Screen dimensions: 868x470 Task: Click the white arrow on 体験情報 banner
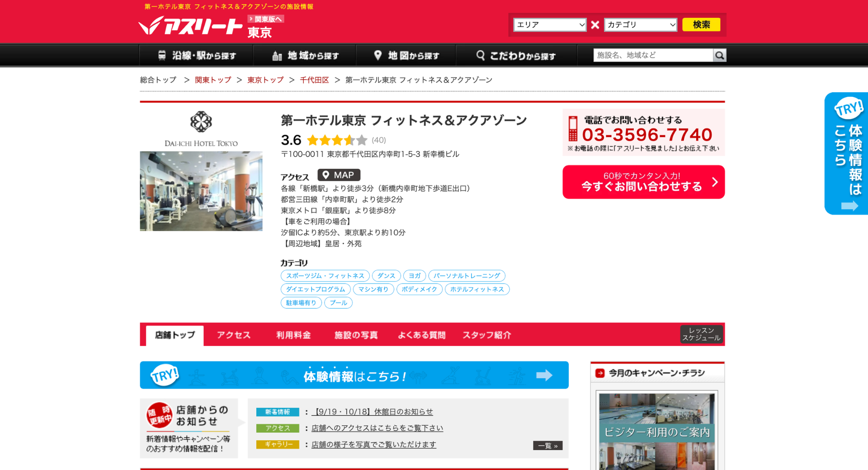pyautogui.click(x=544, y=375)
